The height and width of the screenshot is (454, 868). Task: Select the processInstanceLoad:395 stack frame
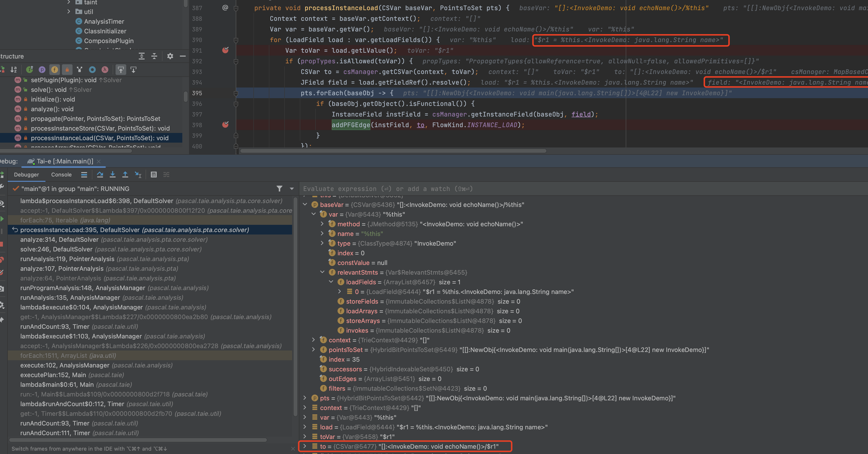point(150,230)
